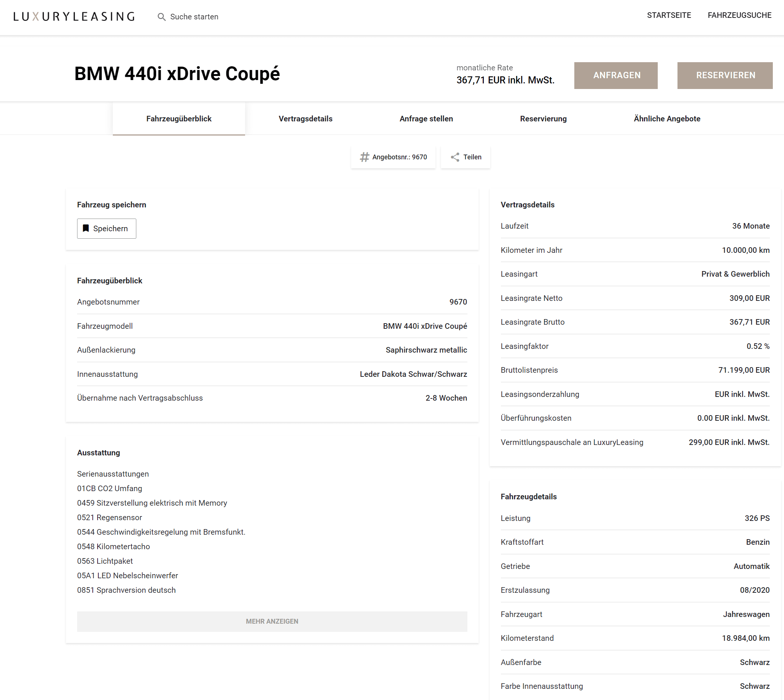
Task: Switch to the Reservierung tab
Action: point(543,119)
